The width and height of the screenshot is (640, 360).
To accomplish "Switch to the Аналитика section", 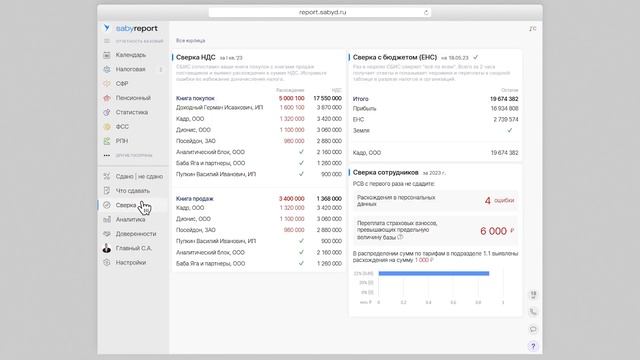I will tap(131, 220).
